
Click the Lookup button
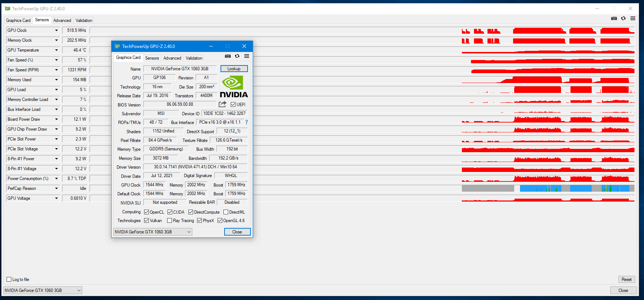pos(234,69)
